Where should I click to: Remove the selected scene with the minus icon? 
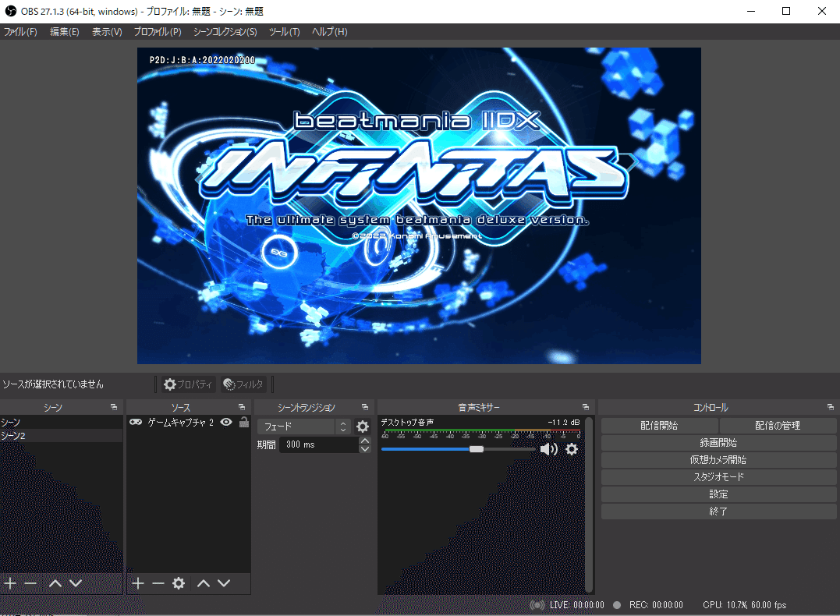point(30,583)
